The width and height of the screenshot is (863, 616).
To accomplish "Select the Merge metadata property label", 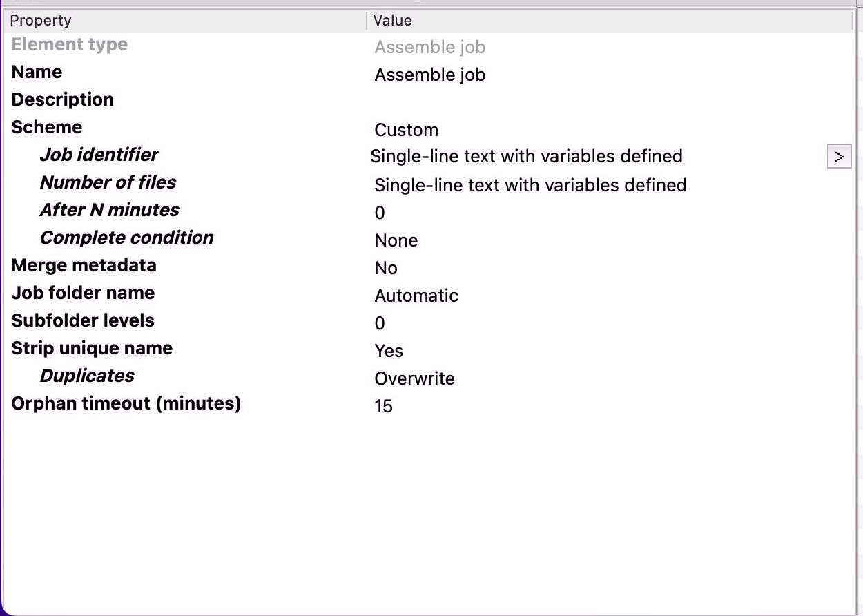I will (x=84, y=264).
